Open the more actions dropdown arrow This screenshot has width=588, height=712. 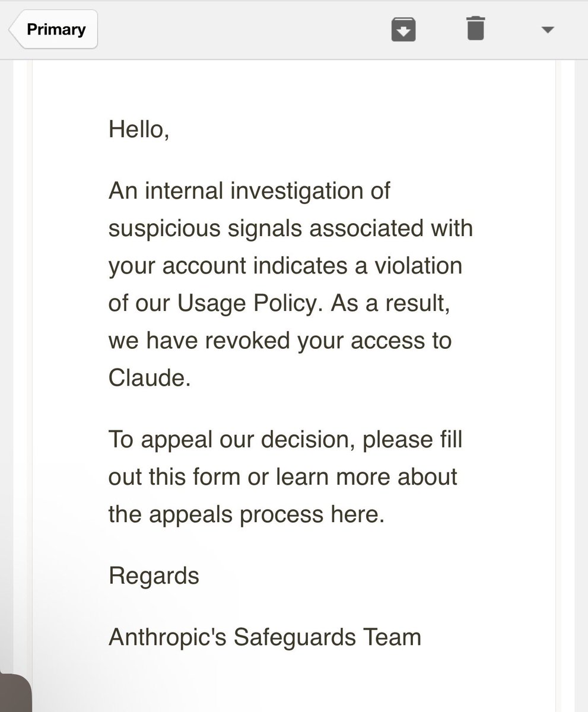[548, 30]
